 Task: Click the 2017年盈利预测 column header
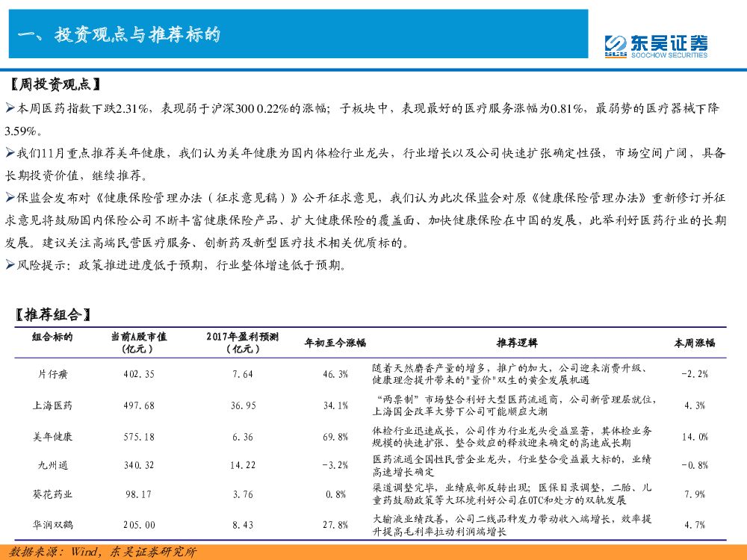tap(243, 343)
